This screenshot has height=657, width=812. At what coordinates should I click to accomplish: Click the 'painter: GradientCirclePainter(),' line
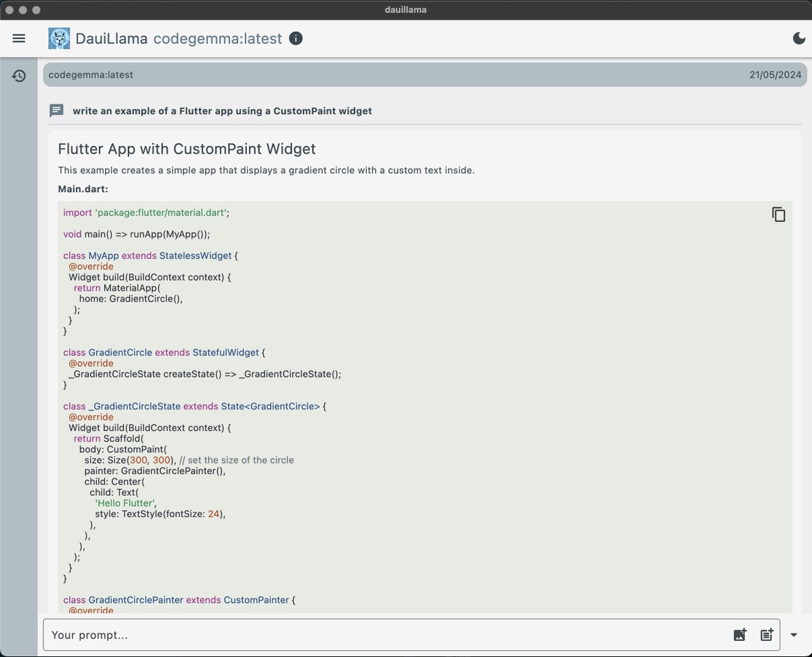(x=155, y=471)
